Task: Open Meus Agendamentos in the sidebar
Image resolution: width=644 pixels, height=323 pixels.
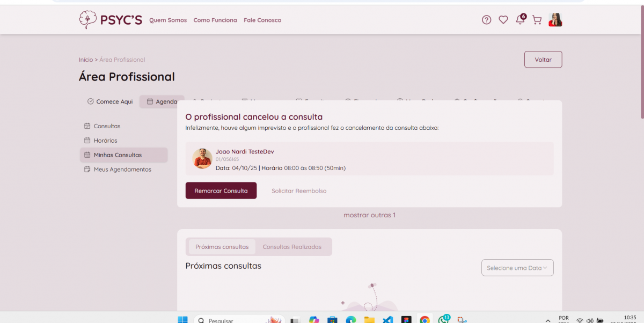Action: point(122,170)
